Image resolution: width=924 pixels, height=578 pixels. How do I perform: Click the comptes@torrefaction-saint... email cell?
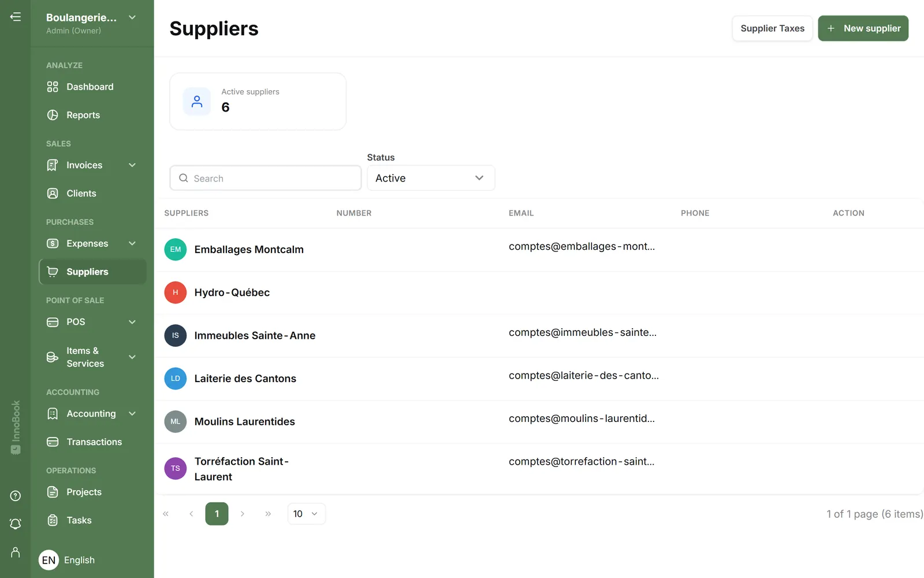582,462
